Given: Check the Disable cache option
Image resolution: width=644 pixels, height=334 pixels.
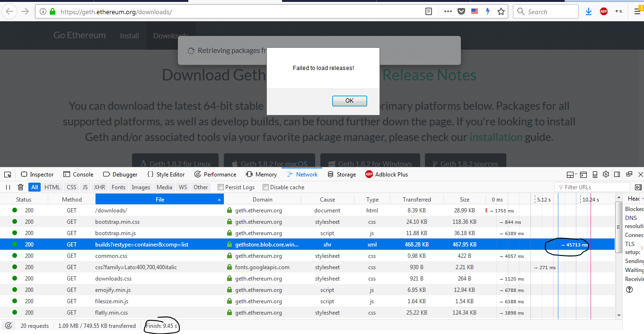Looking at the screenshot, I should 267,187.
